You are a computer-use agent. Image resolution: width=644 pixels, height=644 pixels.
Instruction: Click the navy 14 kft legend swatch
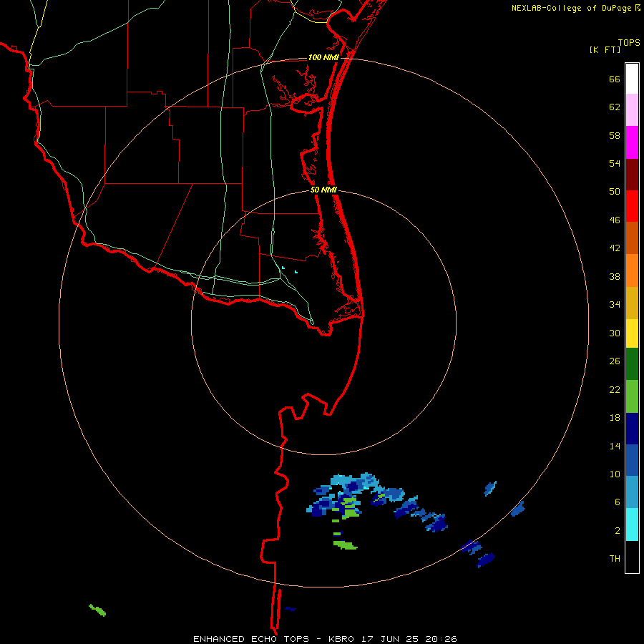632,429
